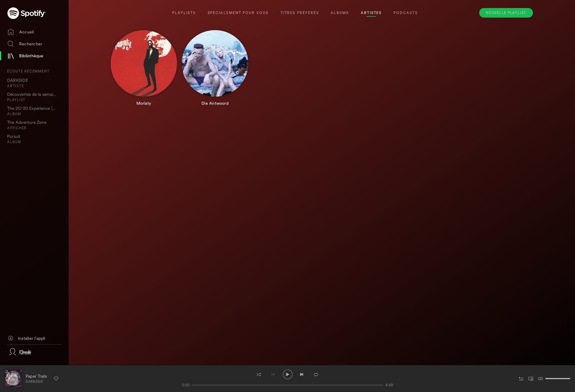Click the Moriaty artist name
Image resolution: width=575 pixels, height=392 pixels.
tap(144, 103)
